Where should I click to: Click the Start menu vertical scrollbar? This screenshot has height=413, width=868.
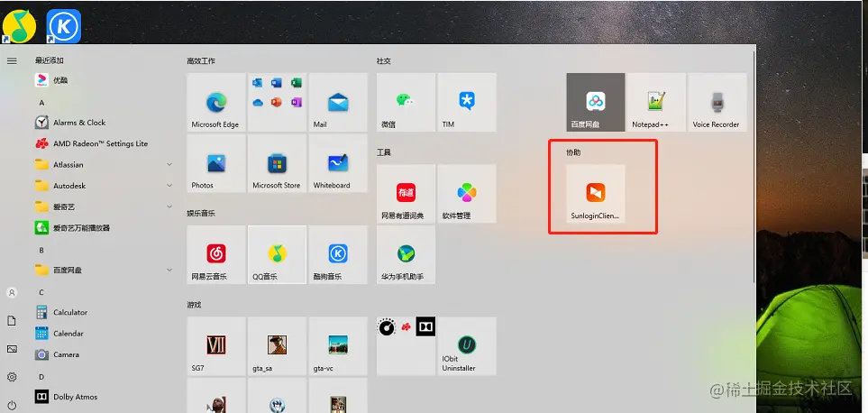754,166
